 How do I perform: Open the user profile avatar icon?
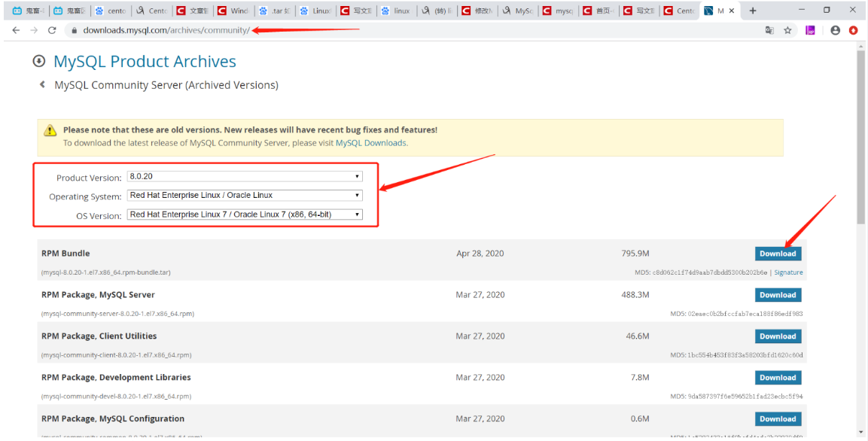836,30
